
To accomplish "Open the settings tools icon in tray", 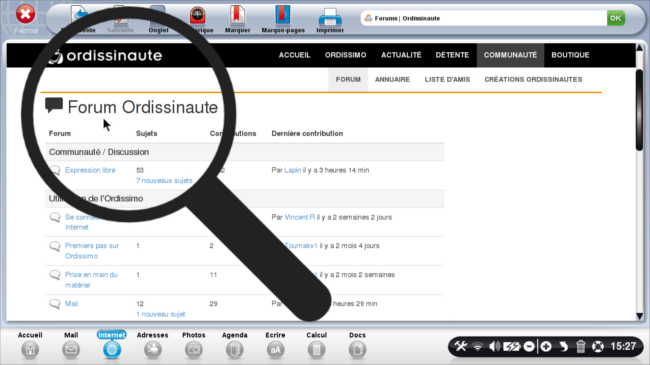I will [460, 346].
